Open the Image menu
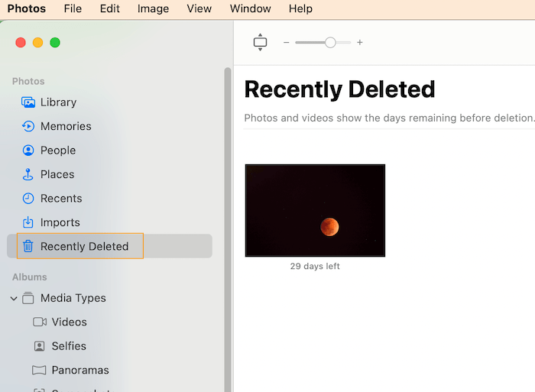 click(x=153, y=9)
